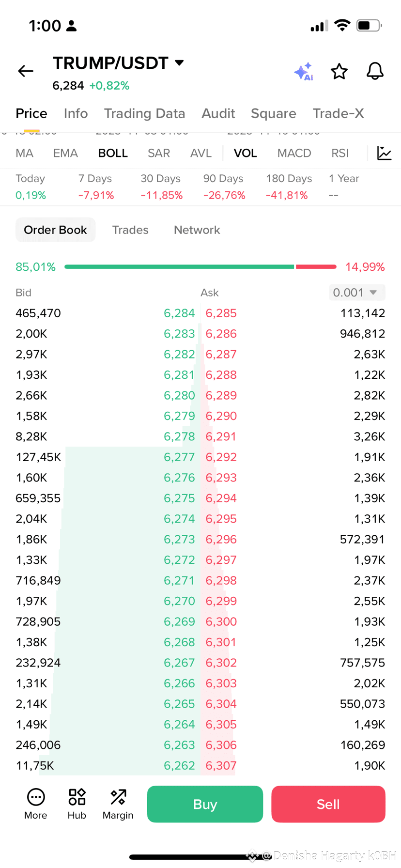Open chart indicator settings icon

pyautogui.click(x=384, y=153)
